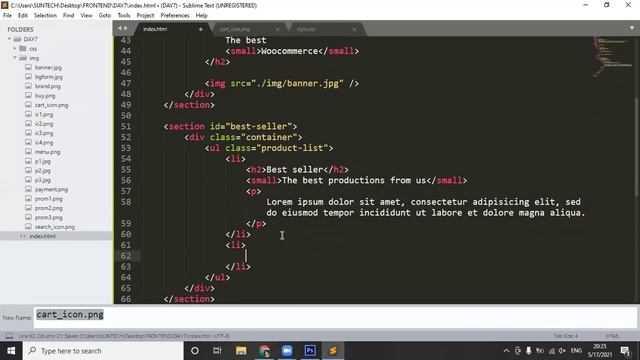640x360 pixels.
Task: Open Photoshop from the taskbar
Action: click(x=310, y=351)
